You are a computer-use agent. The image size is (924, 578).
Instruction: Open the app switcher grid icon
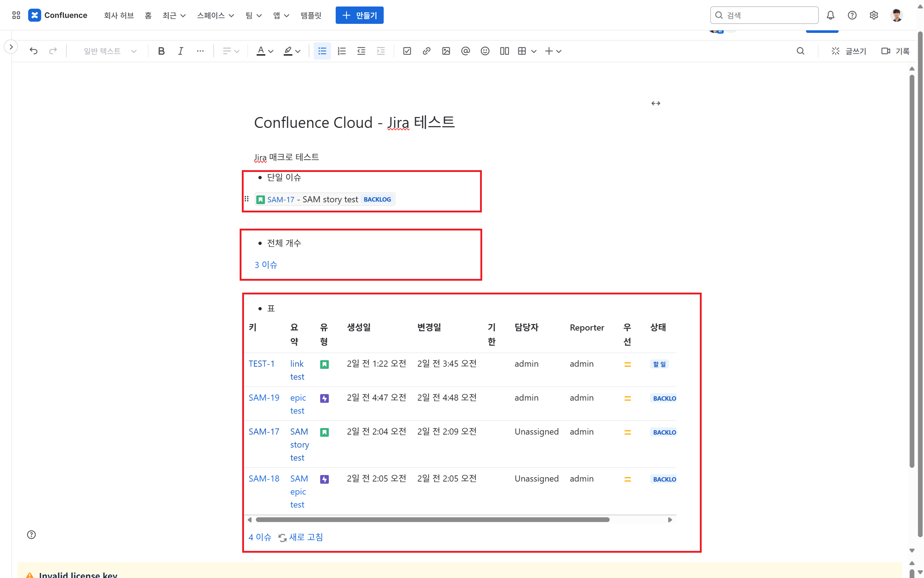(16, 15)
